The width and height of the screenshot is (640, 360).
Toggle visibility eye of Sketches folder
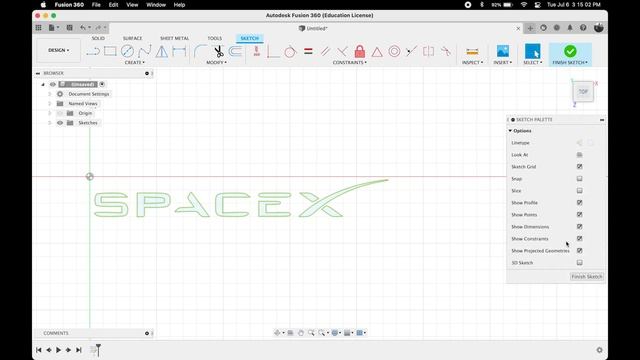click(x=60, y=123)
